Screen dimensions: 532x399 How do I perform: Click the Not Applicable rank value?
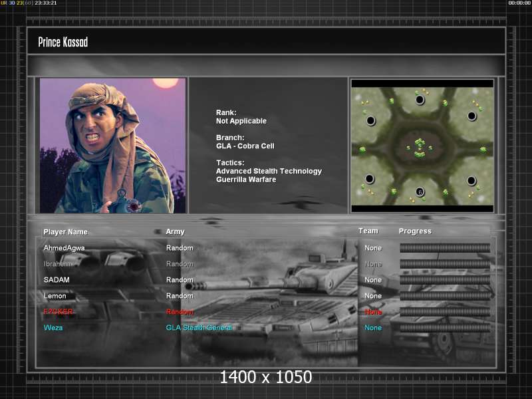pyautogui.click(x=241, y=121)
